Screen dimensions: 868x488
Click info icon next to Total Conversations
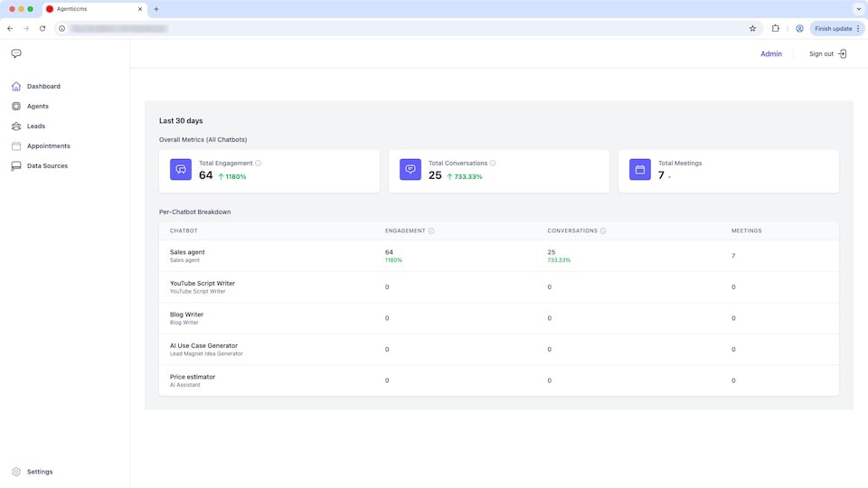[x=493, y=164]
